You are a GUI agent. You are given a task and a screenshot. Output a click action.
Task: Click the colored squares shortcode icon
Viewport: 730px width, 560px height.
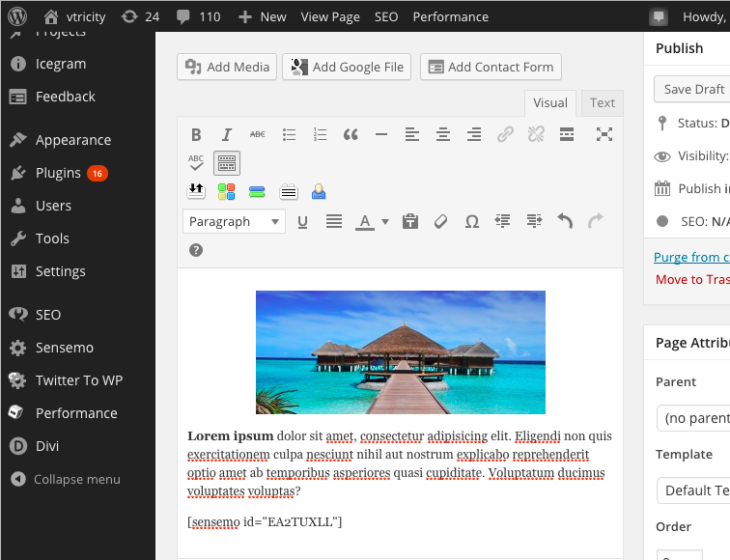coord(227,191)
